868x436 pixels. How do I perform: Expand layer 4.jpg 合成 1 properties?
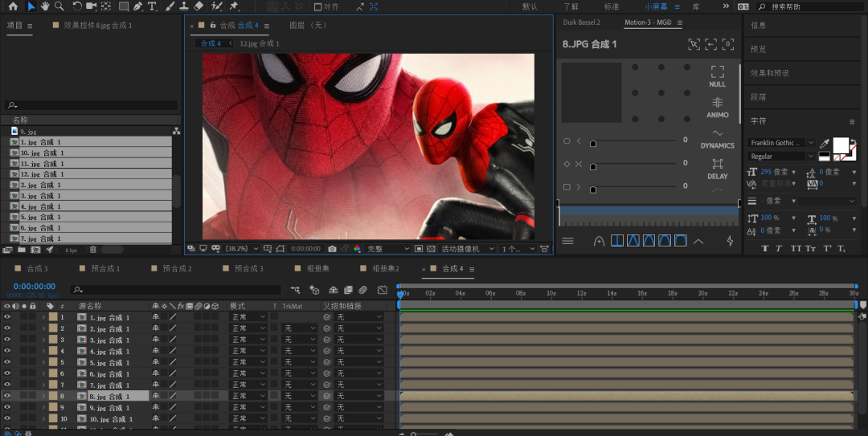43,352
